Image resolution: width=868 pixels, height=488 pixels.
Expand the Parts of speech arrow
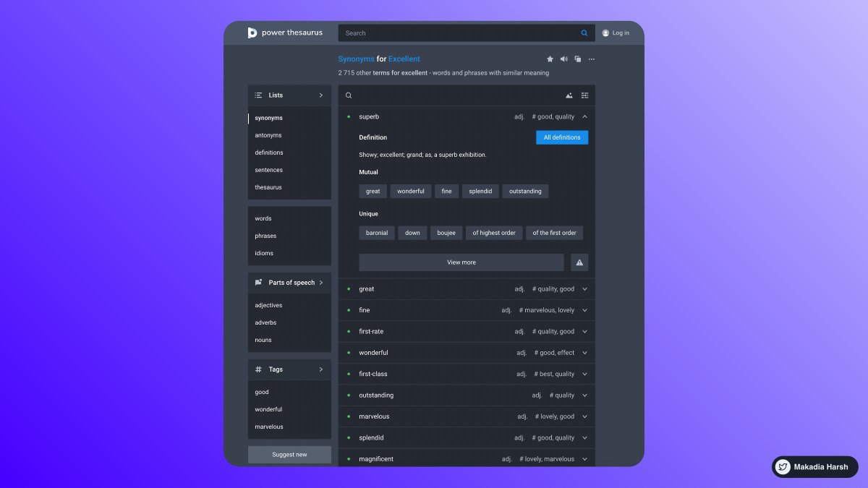pyautogui.click(x=321, y=283)
